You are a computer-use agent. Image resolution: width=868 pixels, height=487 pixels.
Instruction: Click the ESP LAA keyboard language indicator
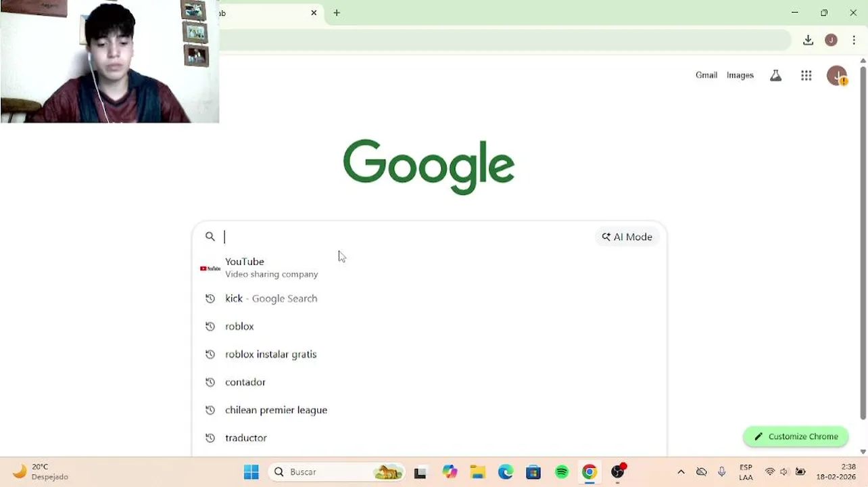tap(746, 472)
